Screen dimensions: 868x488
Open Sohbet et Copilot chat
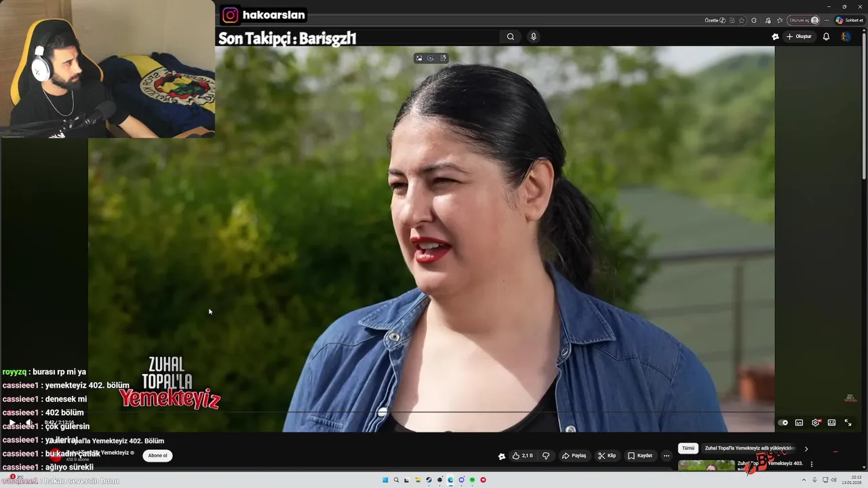click(849, 20)
